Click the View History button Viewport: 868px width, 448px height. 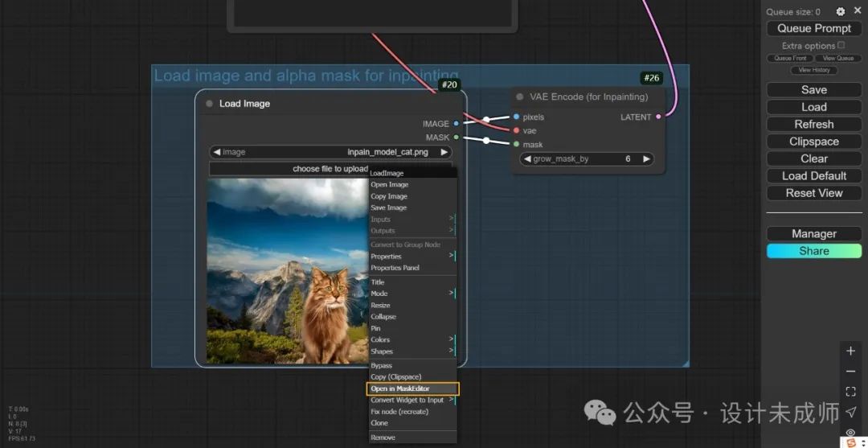tap(813, 70)
